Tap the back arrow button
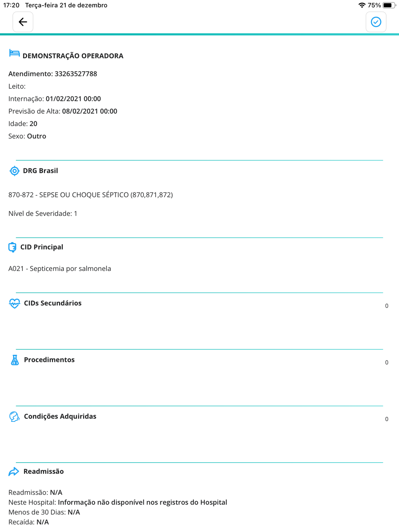 23,22
